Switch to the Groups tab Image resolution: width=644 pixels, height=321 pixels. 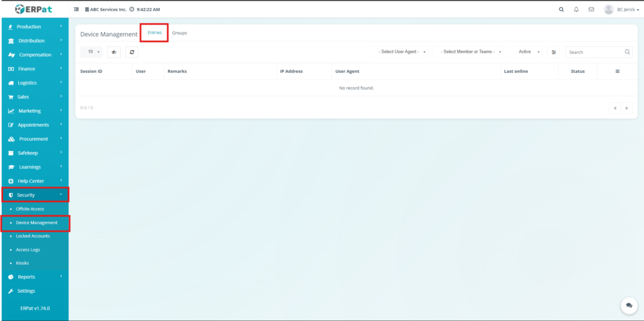179,33
